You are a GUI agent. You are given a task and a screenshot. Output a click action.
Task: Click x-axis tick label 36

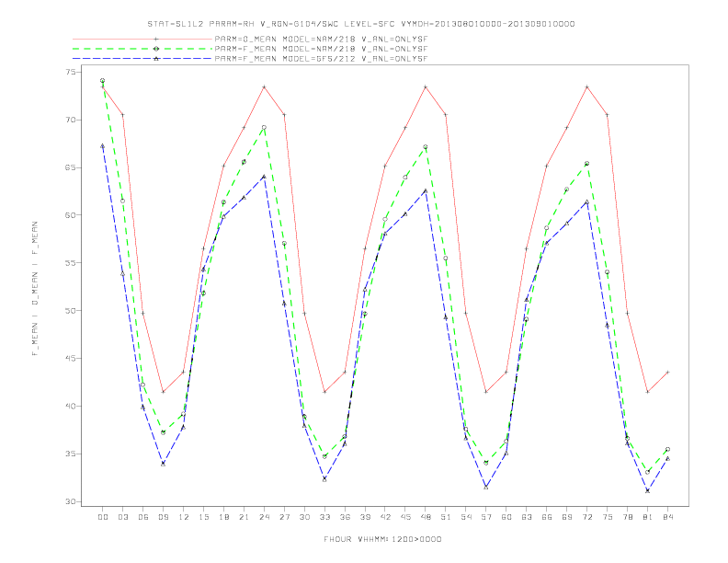click(345, 517)
